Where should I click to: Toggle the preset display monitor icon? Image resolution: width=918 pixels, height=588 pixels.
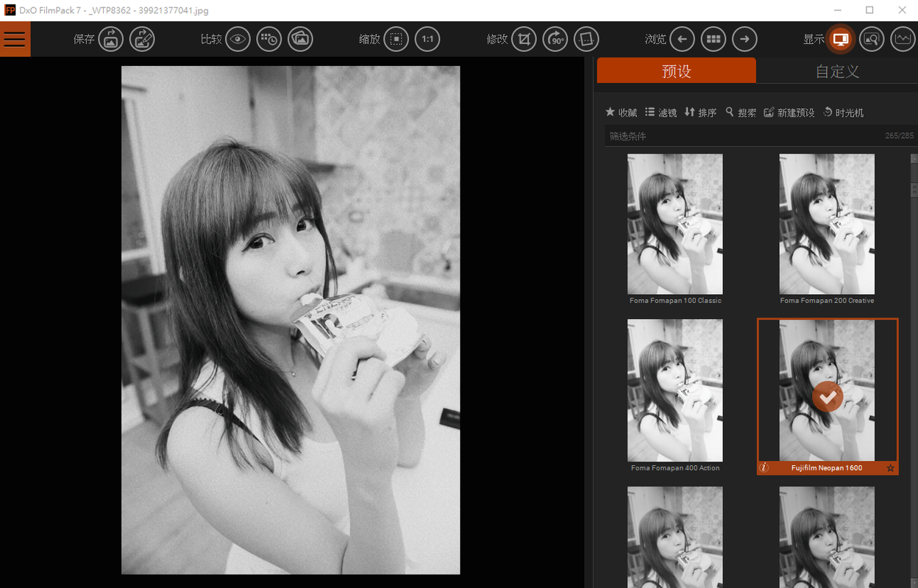click(841, 39)
